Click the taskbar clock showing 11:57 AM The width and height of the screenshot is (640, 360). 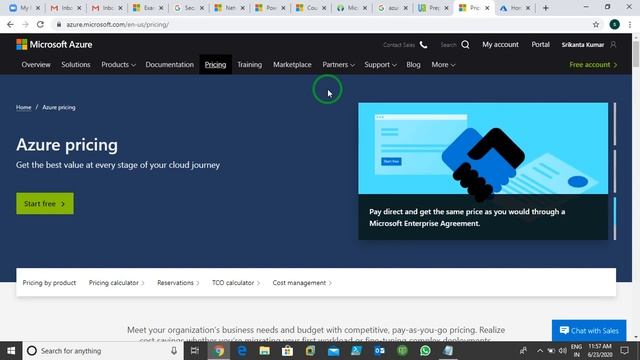(600, 351)
